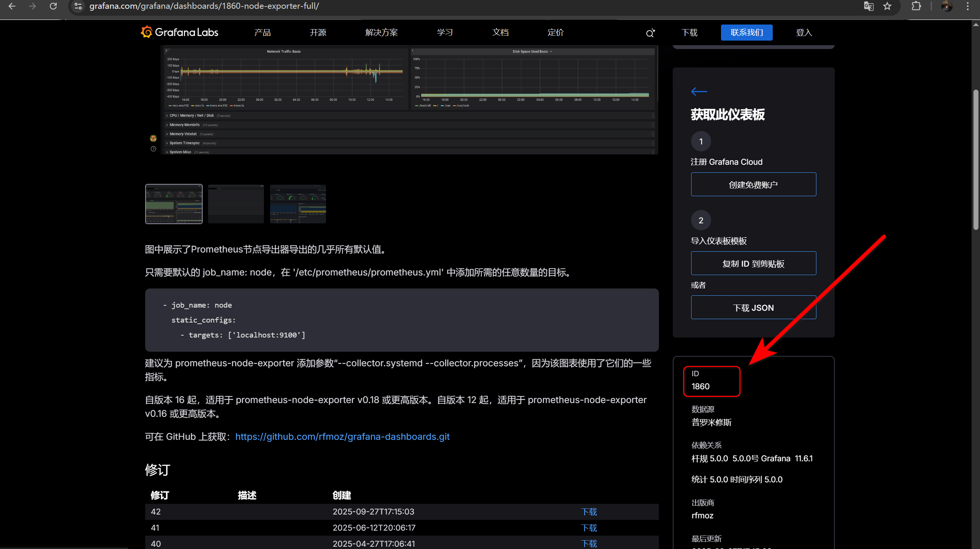Click the 描述 column header
This screenshot has height=549, width=980.
tap(247, 495)
